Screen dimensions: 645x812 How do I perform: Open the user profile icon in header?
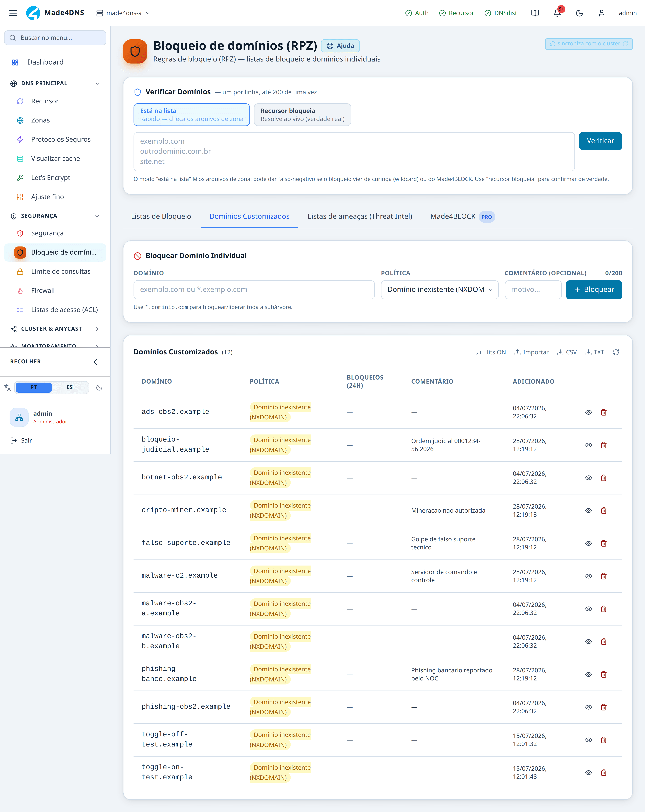(x=602, y=13)
